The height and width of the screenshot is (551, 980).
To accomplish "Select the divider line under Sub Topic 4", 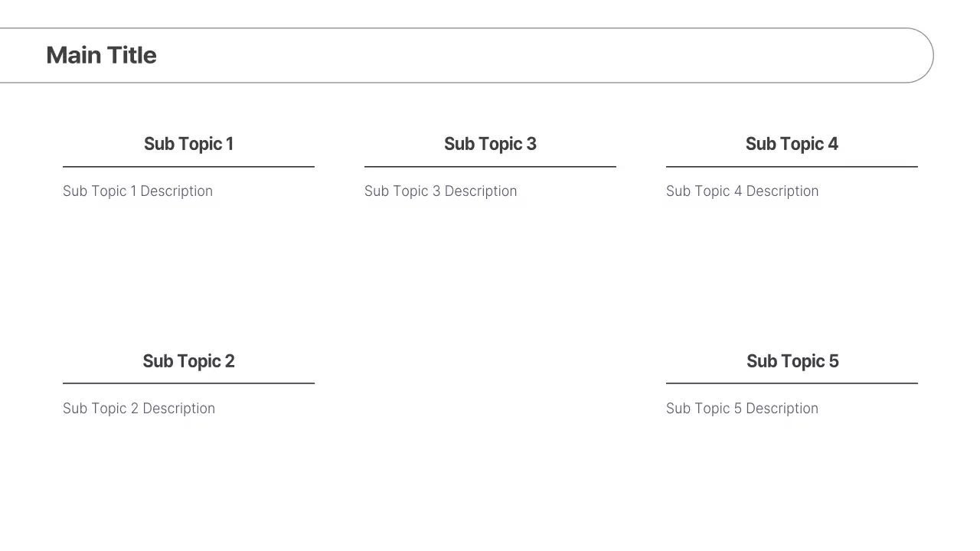I will point(792,166).
